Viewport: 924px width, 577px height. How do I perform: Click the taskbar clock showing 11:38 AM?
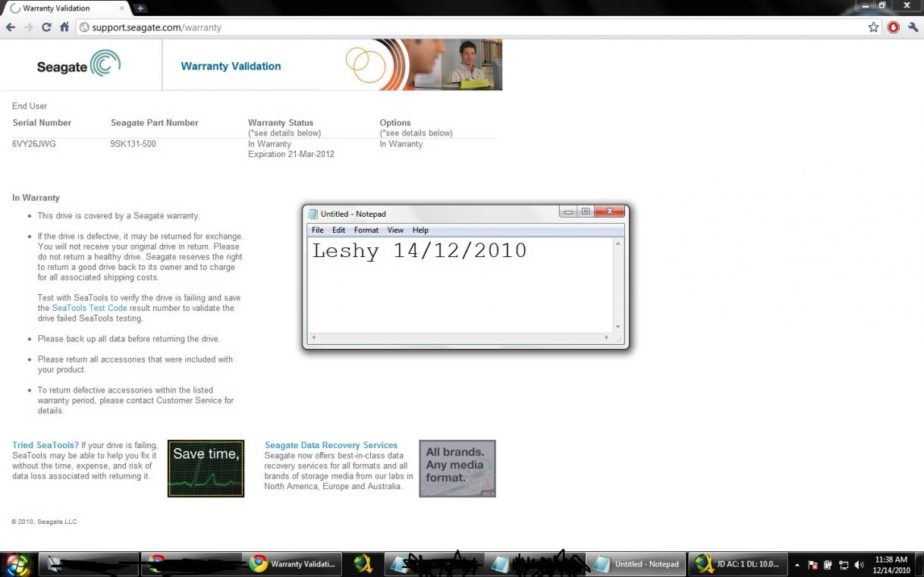tap(891, 564)
